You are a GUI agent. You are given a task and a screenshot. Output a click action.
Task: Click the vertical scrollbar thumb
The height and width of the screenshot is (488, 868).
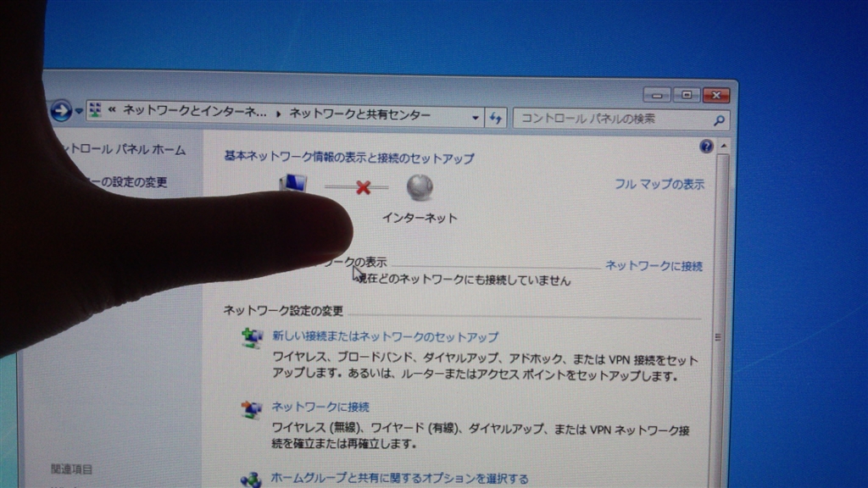tap(721, 321)
